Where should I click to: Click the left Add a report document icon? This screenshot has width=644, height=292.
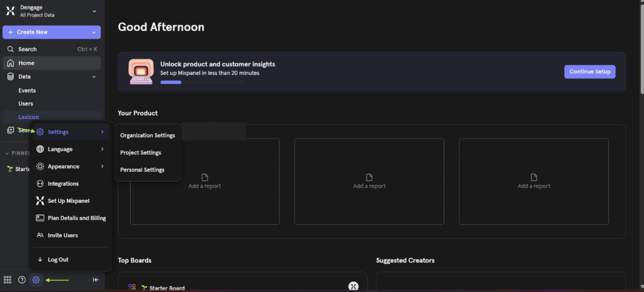tap(205, 177)
